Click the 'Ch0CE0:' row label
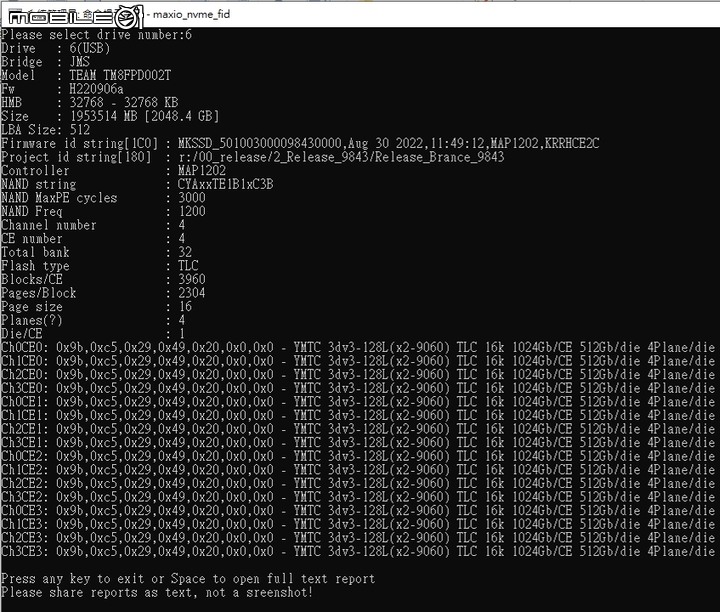The height and width of the screenshot is (612, 720). pyautogui.click(x=25, y=348)
